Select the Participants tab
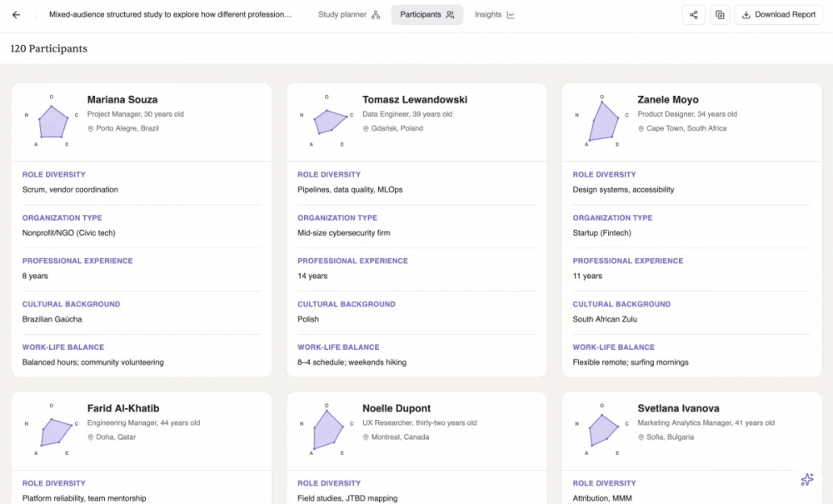This screenshot has width=833, height=504. tap(427, 15)
